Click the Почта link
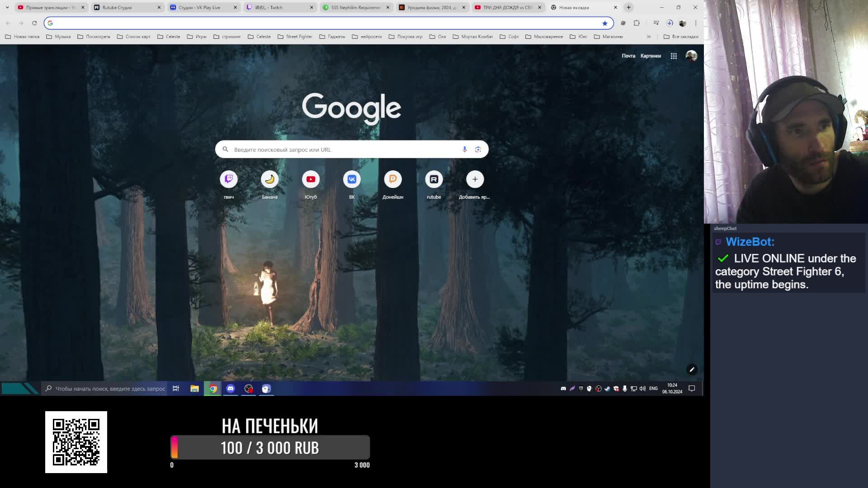Screen dimensions: 868x488 (628, 56)
